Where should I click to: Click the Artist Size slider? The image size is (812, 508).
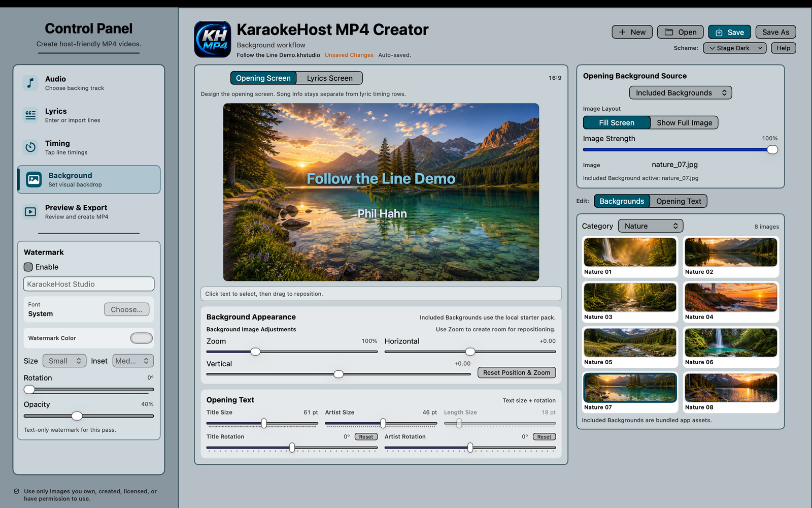point(381,423)
